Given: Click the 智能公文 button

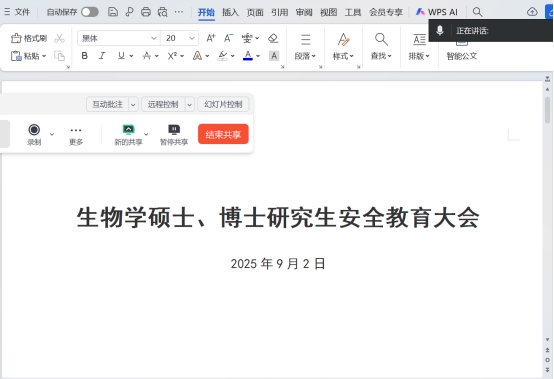Looking at the screenshot, I should (461, 56).
